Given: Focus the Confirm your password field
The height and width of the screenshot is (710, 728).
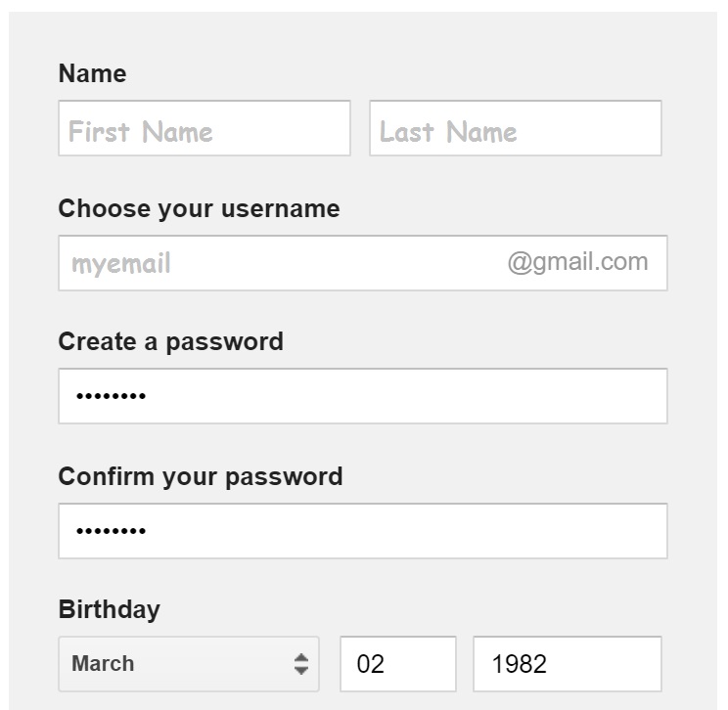Looking at the screenshot, I should pos(362,531).
